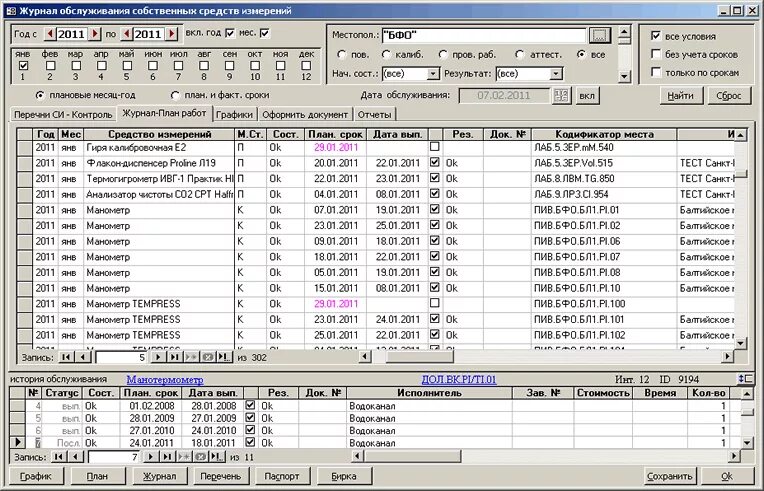Open the "Графики" tab

(x=234, y=115)
